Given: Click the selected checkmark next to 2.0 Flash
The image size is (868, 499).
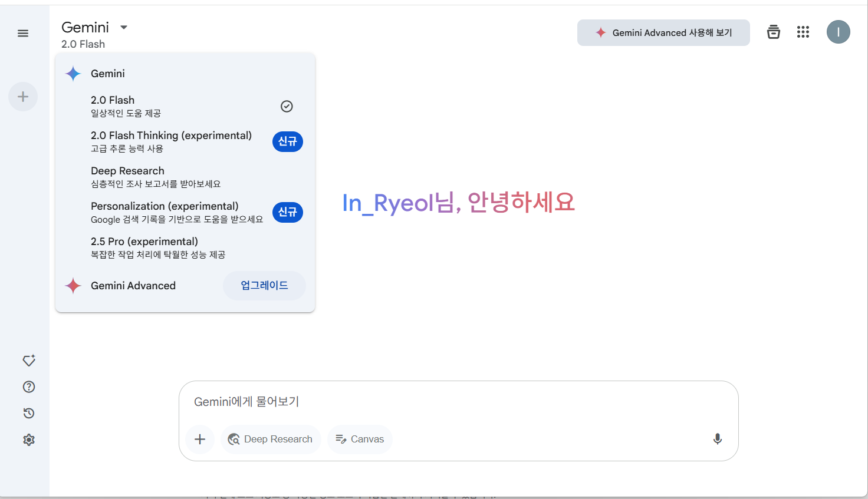Looking at the screenshot, I should pyautogui.click(x=287, y=106).
